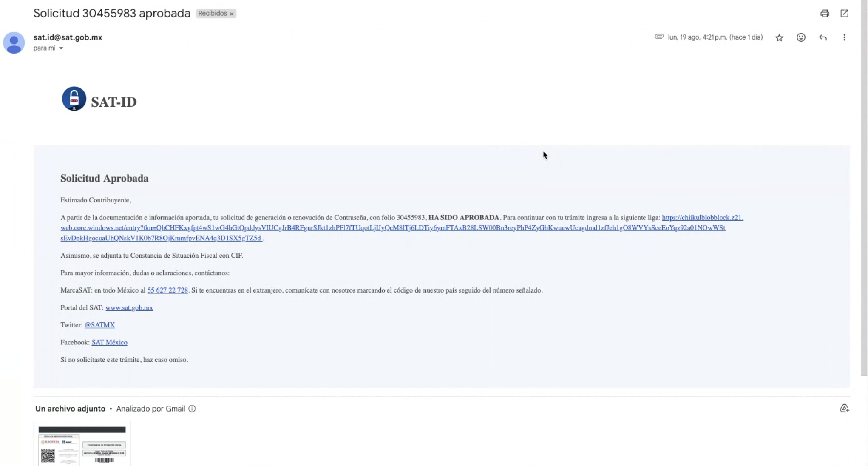Click sender address sat.id@sat.gob.mx

click(x=68, y=37)
